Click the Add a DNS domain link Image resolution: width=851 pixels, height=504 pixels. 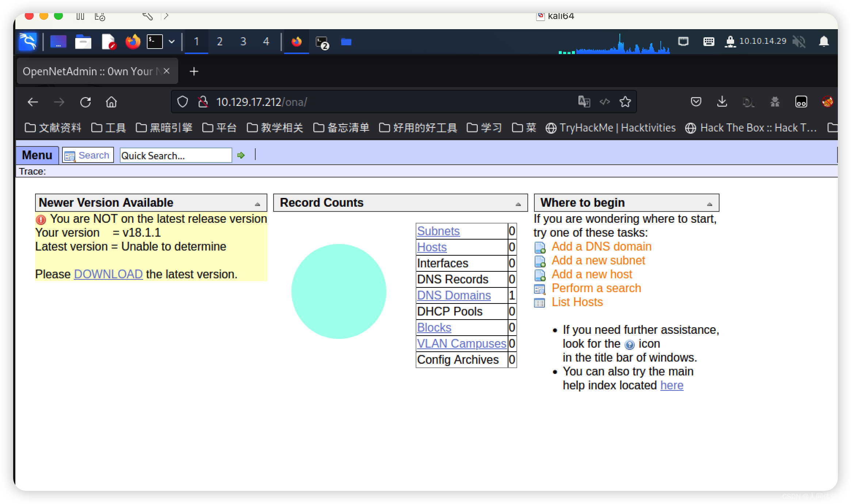coord(601,247)
